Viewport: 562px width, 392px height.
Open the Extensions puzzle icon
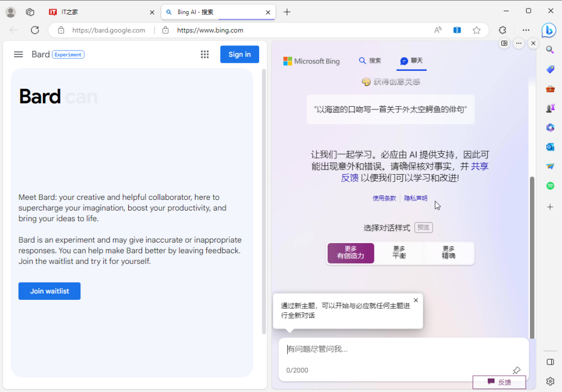point(502,30)
